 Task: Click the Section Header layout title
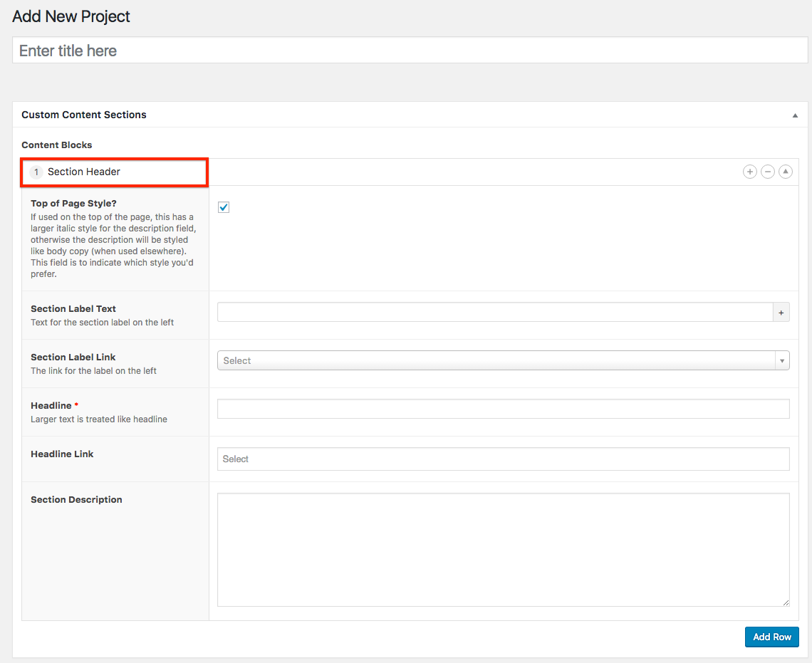pyautogui.click(x=84, y=172)
